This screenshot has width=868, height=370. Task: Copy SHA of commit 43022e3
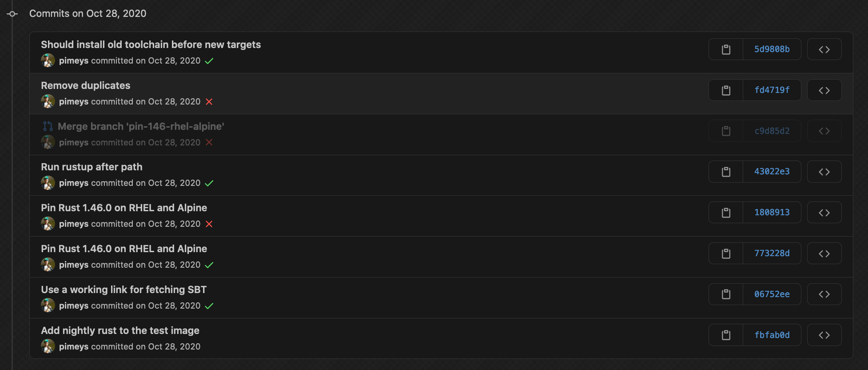pyautogui.click(x=726, y=172)
